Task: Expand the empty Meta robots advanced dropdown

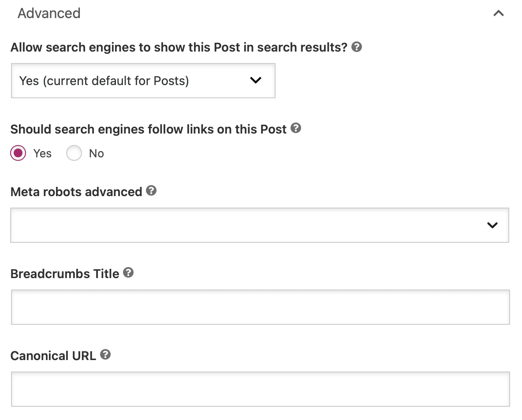Action: [260, 225]
